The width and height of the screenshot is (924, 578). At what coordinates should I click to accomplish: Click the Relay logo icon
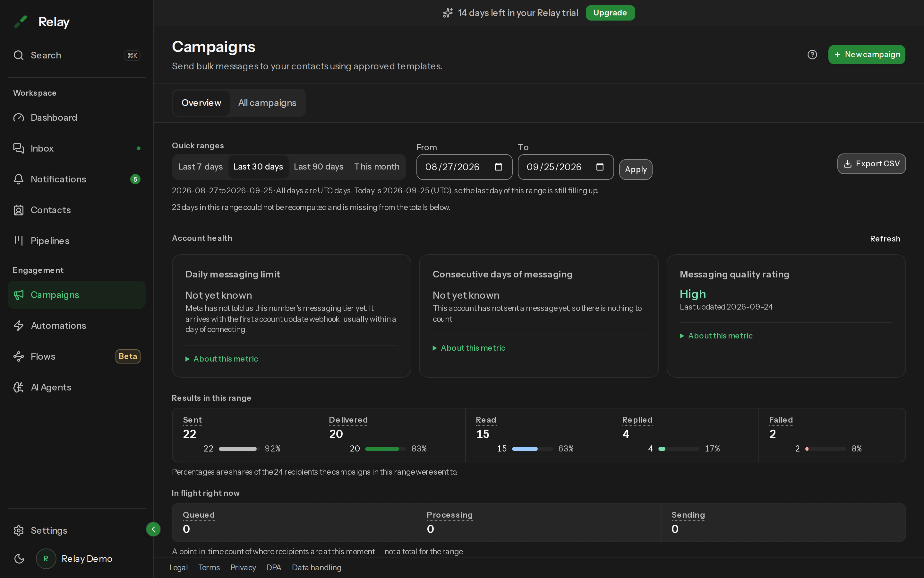click(21, 22)
